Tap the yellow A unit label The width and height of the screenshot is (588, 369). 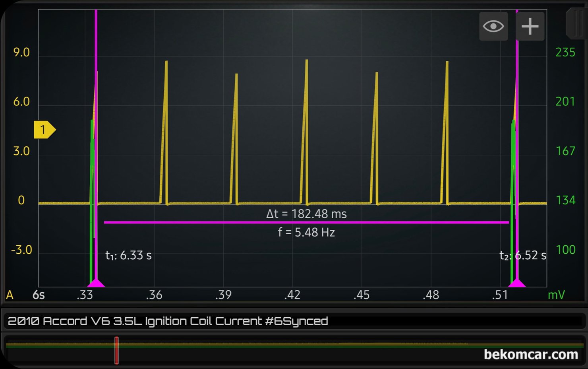coord(10,295)
